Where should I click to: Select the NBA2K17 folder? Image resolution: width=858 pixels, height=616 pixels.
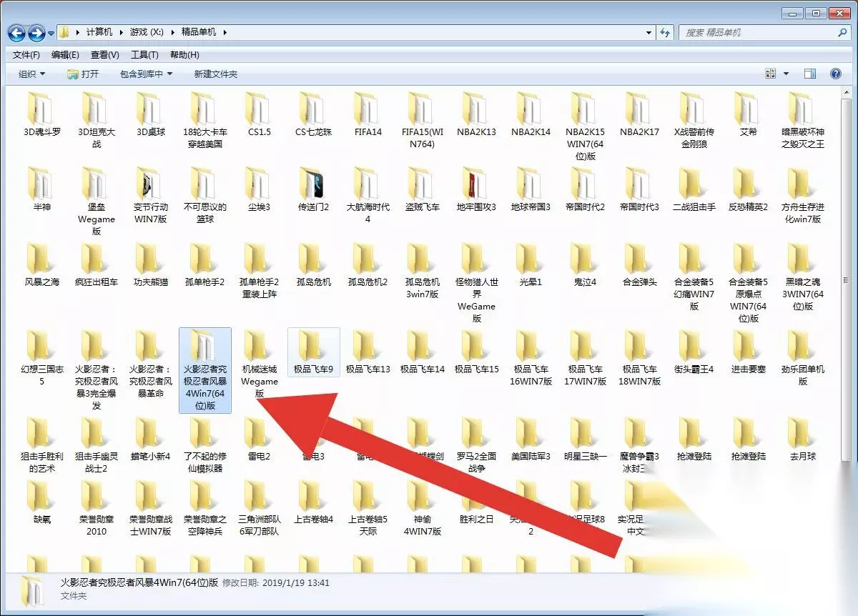coord(640,114)
